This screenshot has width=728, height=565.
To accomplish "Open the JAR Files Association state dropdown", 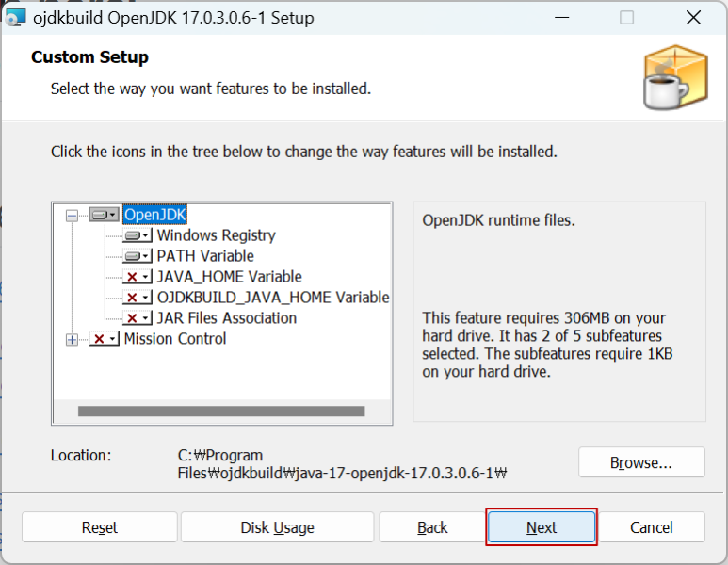I will [x=137, y=318].
